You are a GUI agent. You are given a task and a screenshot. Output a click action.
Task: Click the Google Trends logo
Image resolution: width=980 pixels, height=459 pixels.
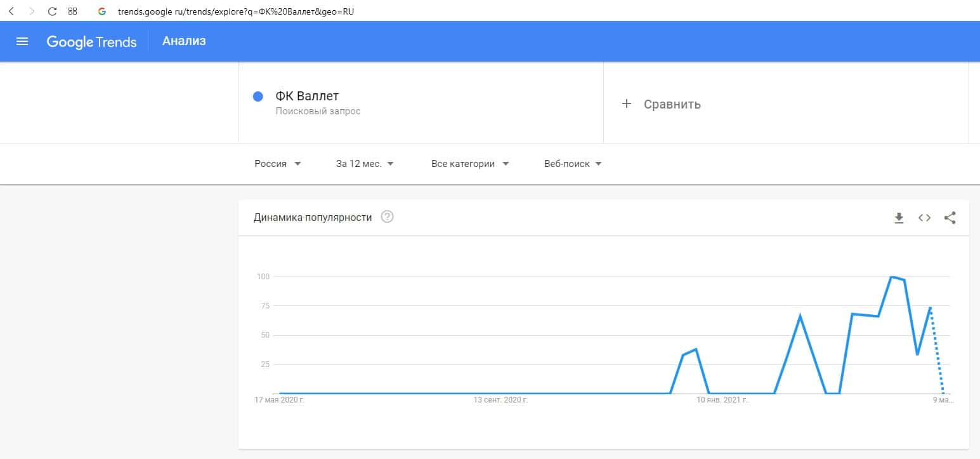(91, 42)
